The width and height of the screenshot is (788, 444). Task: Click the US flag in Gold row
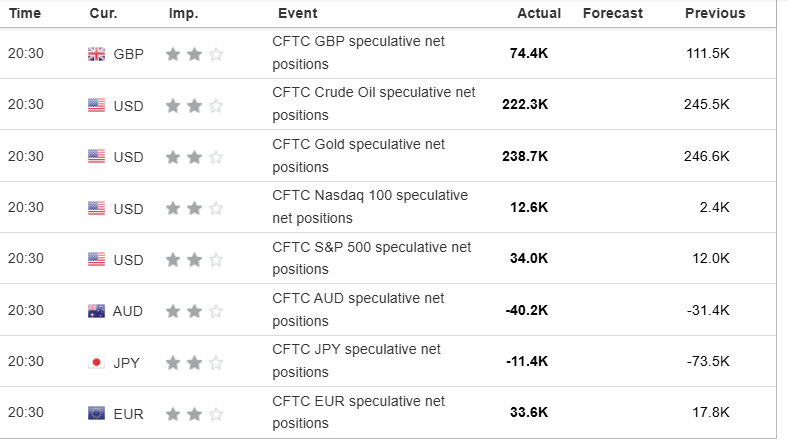(96, 156)
